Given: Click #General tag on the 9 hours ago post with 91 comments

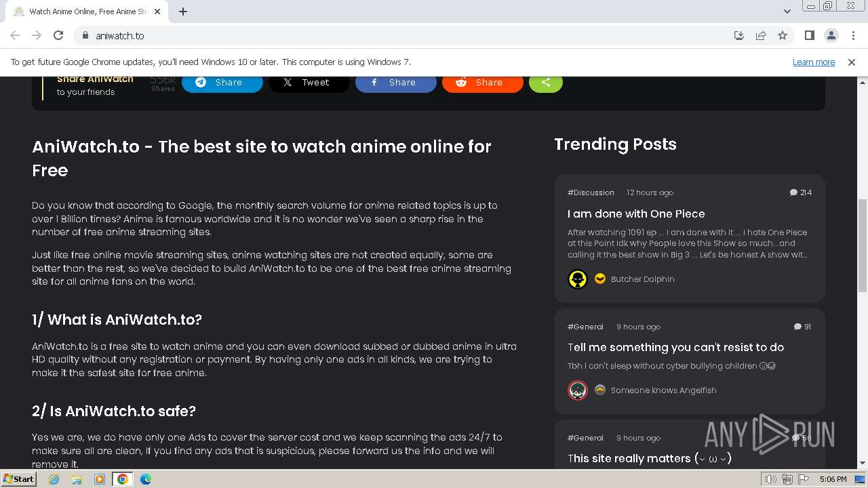Looking at the screenshot, I should pyautogui.click(x=585, y=327).
